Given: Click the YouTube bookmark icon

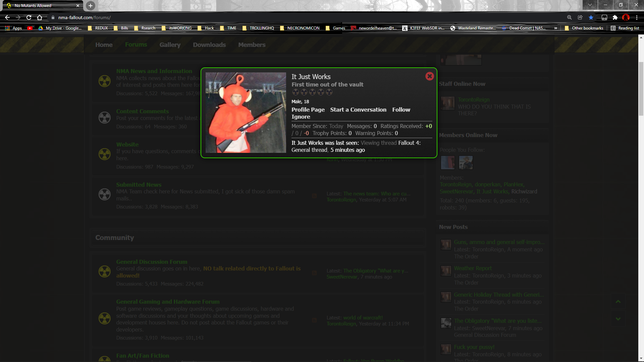Looking at the screenshot, I should [x=30, y=28].
